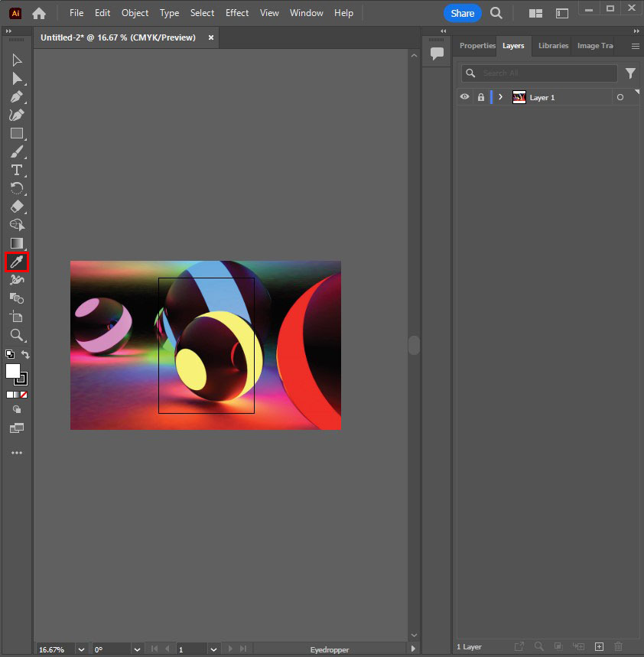Click the Direct Selection tool
644x657 pixels.
16,79
